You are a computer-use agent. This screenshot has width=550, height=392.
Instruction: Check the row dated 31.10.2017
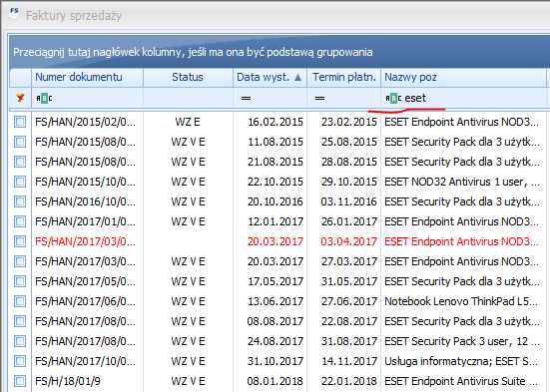(20, 361)
